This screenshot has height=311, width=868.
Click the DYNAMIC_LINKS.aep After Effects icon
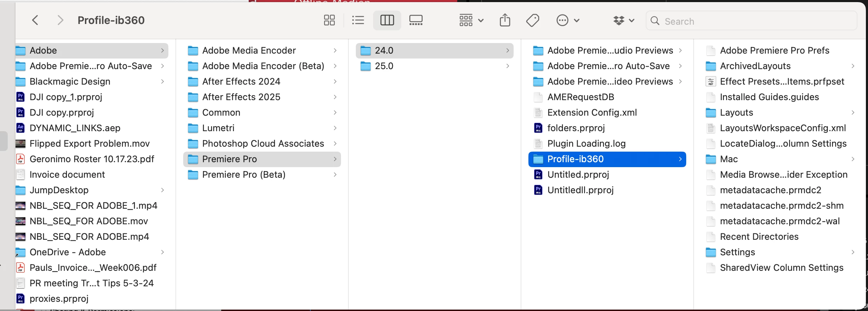[20, 128]
